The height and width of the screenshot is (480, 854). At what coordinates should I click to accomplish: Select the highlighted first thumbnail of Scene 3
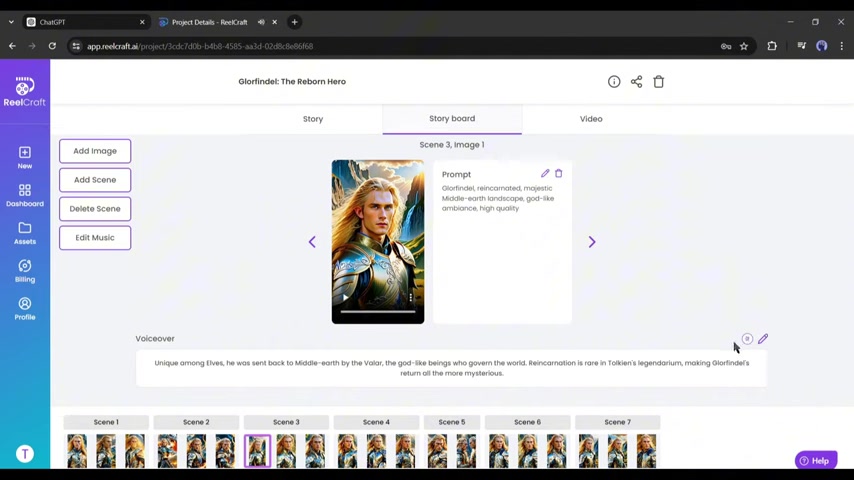tap(257, 451)
